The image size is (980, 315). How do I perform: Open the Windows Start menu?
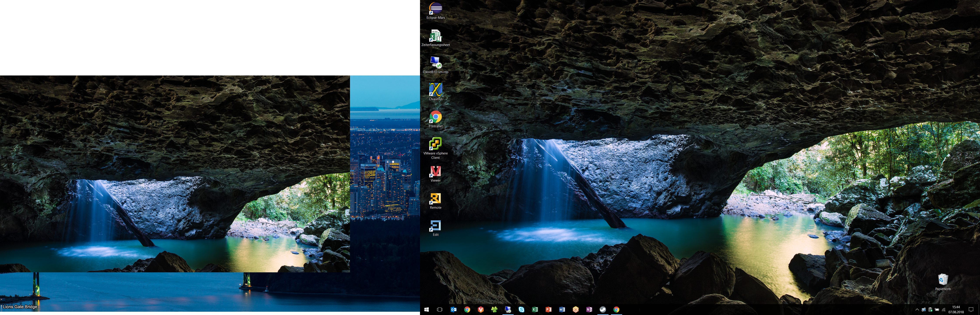pyautogui.click(x=427, y=310)
